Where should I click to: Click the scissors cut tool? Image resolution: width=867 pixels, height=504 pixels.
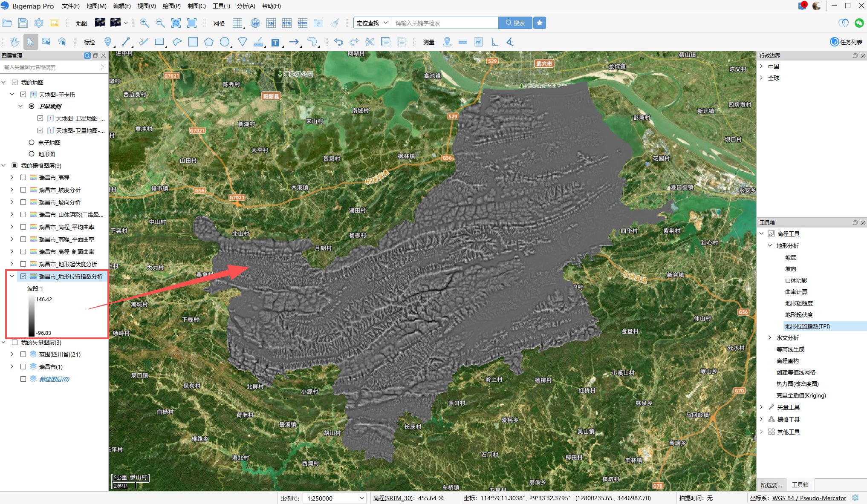tap(370, 42)
